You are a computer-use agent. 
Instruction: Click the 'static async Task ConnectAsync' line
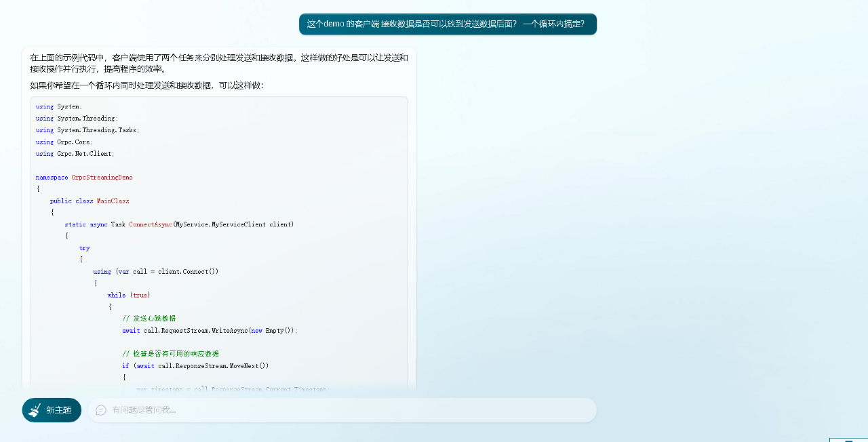tap(179, 224)
